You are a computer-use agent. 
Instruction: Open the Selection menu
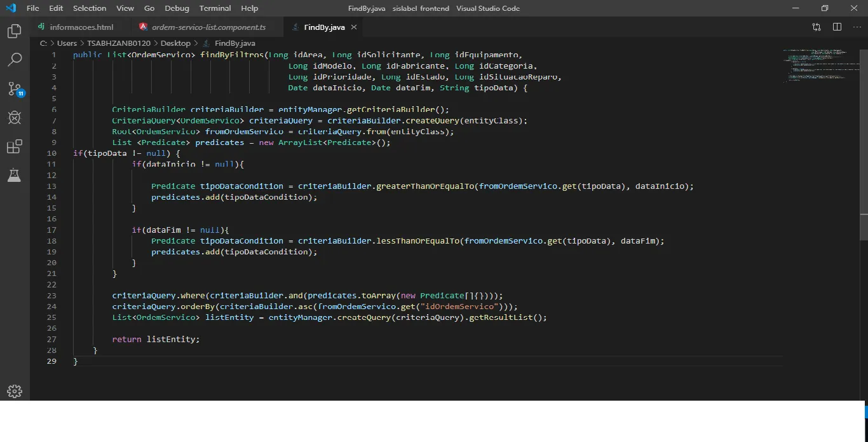[90, 8]
